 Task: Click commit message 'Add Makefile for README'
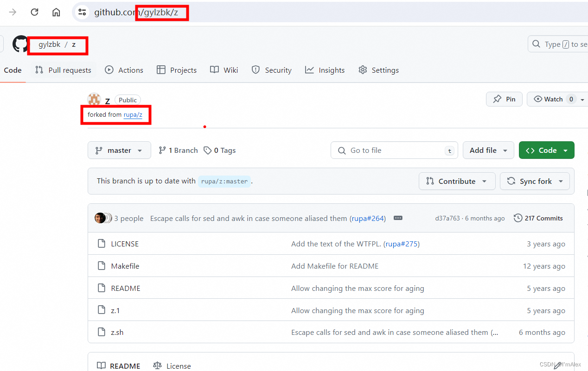click(x=335, y=266)
